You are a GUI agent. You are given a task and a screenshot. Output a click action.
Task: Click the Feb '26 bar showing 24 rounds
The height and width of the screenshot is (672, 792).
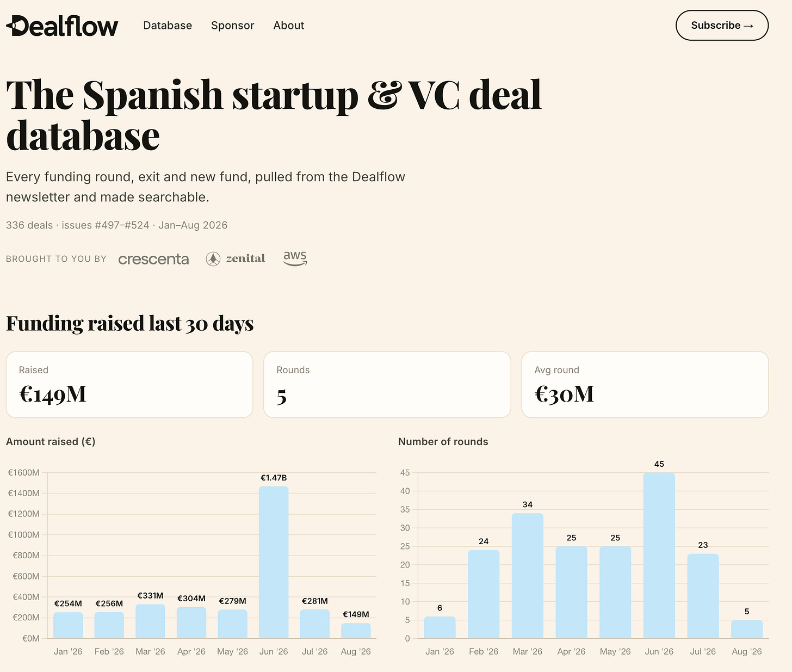click(484, 594)
